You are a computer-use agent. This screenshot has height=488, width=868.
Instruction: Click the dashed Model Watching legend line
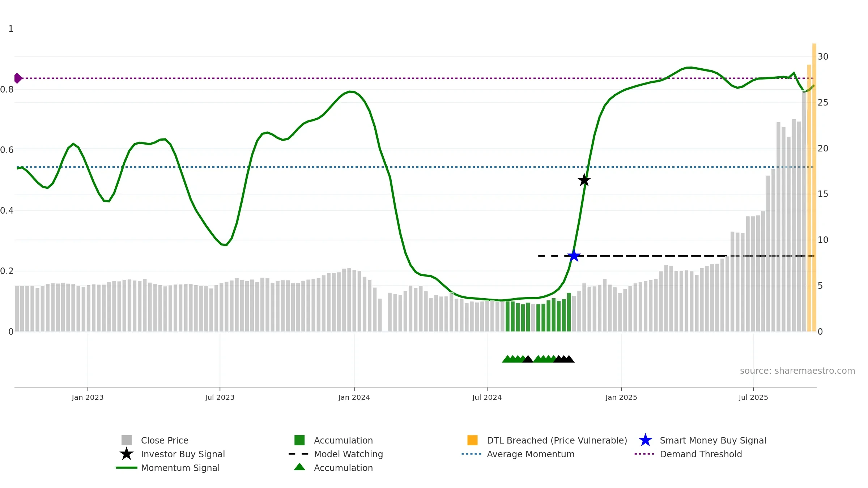click(299, 454)
